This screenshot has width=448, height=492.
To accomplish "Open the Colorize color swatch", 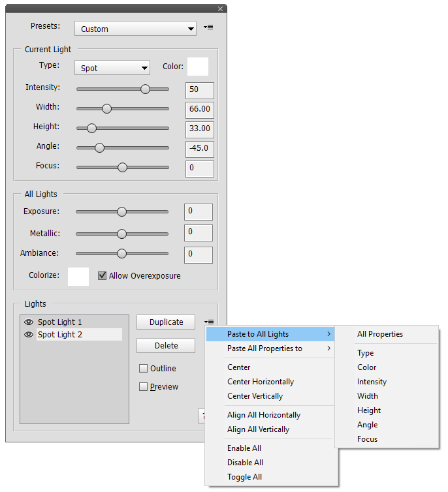I will (78, 276).
